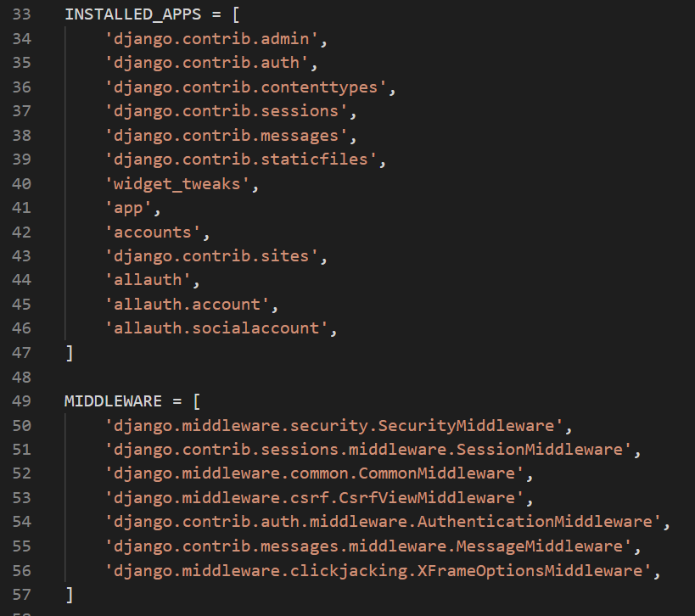Click the 'widget_tweaks' entry

177,184
